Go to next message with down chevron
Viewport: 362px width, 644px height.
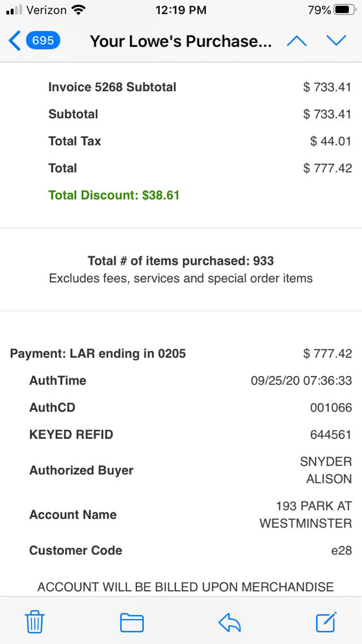(x=336, y=41)
